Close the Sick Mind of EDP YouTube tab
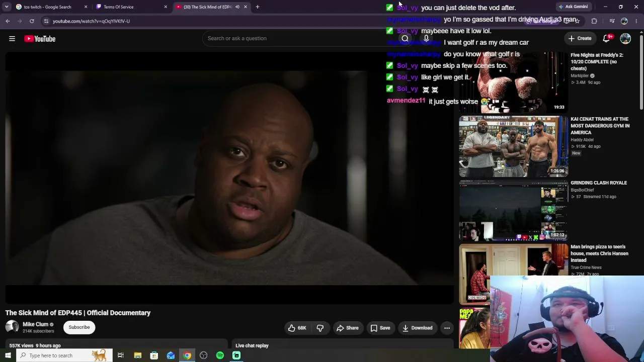Viewport: 644px width, 362px height. 246,7
